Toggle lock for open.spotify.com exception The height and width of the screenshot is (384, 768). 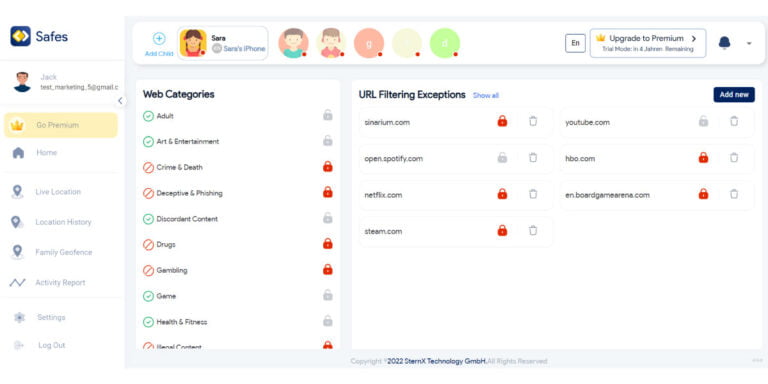click(x=502, y=158)
